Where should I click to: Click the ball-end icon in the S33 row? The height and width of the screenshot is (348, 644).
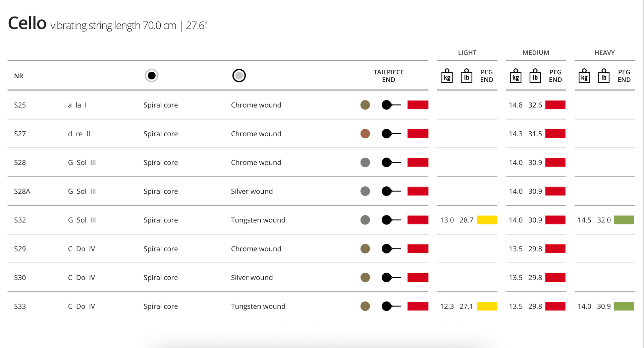(x=391, y=306)
